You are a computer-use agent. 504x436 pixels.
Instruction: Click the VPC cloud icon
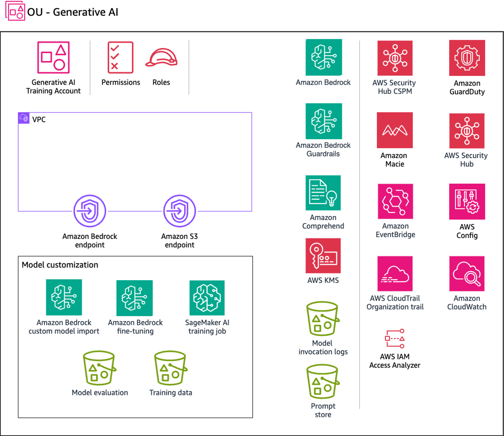coord(24,118)
